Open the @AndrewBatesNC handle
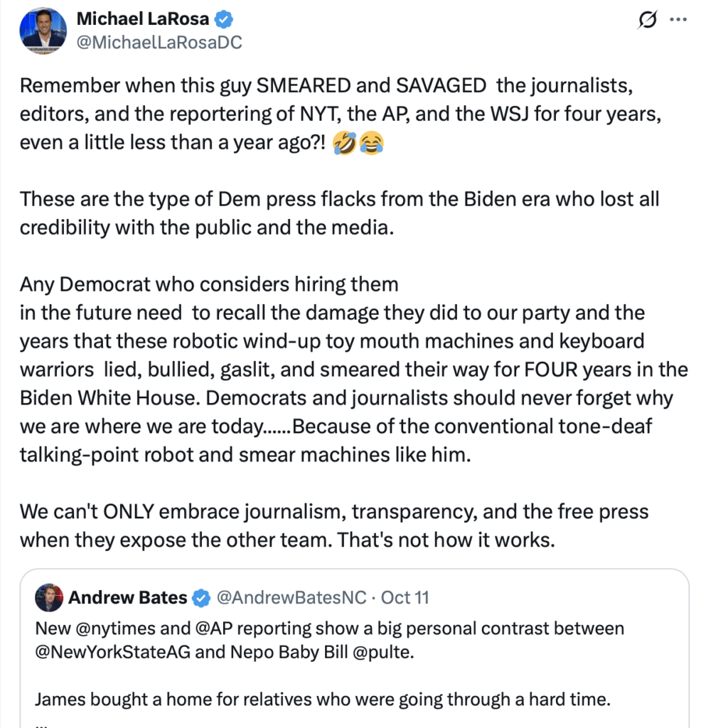 coord(291,598)
